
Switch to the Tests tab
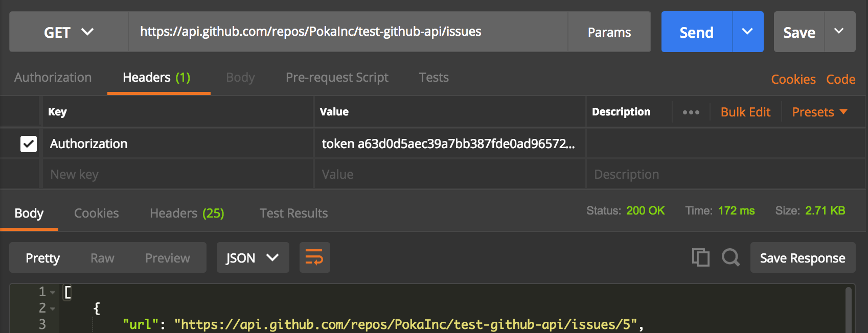pos(434,78)
